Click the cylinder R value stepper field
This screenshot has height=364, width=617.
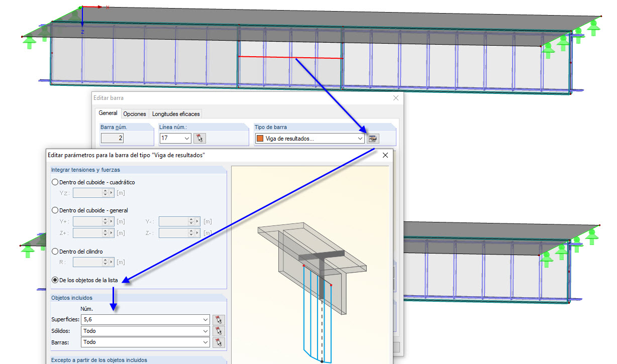[94, 262]
